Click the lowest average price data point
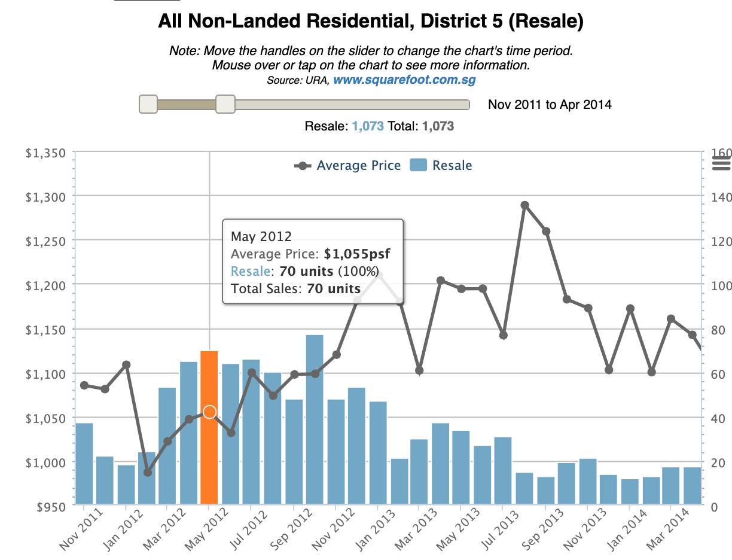The width and height of the screenshot is (732, 560). pos(148,473)
